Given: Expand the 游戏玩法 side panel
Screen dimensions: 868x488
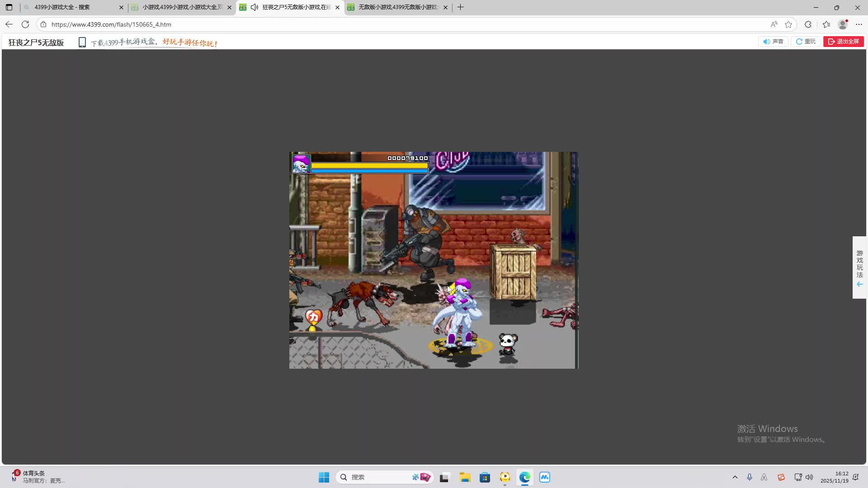Looking at the screenshot, I should 859,267.
